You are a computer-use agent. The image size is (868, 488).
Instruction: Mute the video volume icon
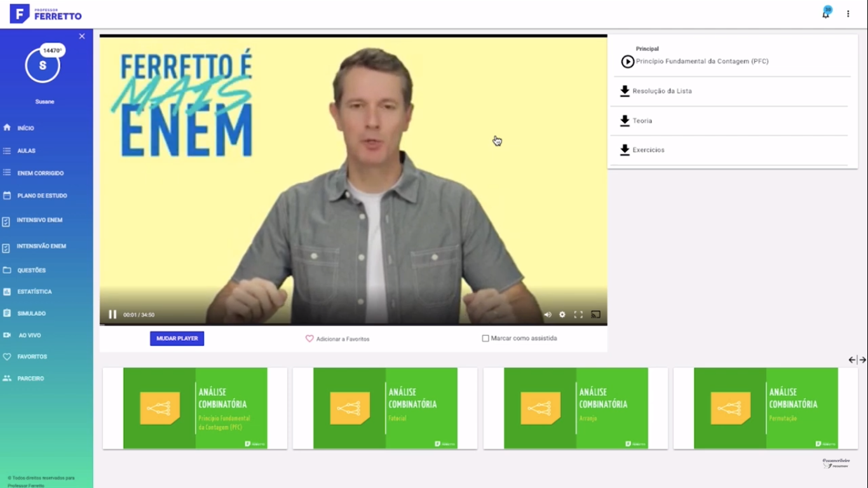pyautogui.click(x=548, y=315)
